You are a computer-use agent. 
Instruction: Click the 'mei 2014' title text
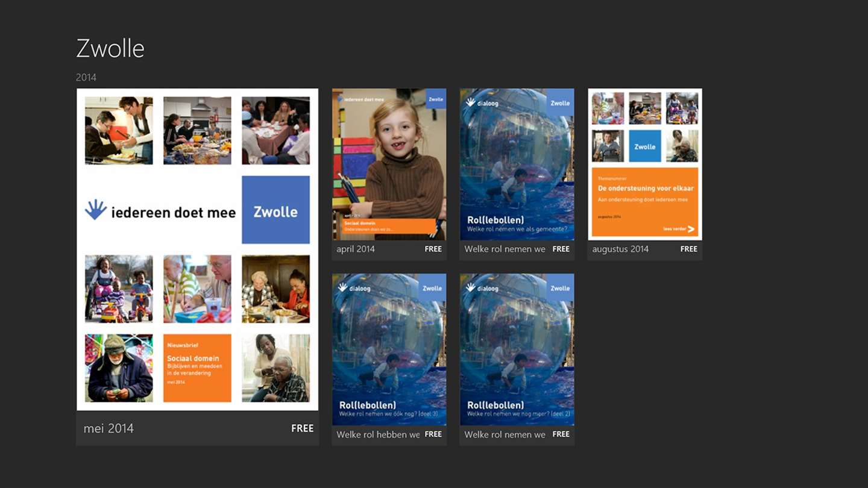pos(108,428)
